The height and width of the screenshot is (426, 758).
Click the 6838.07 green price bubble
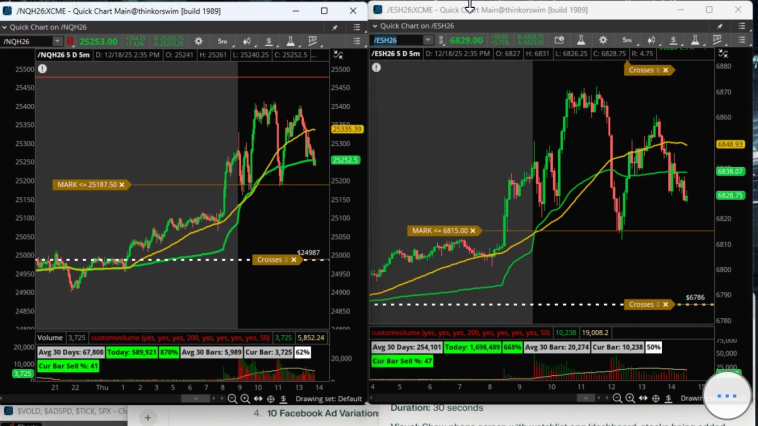[x=730, y=171]
